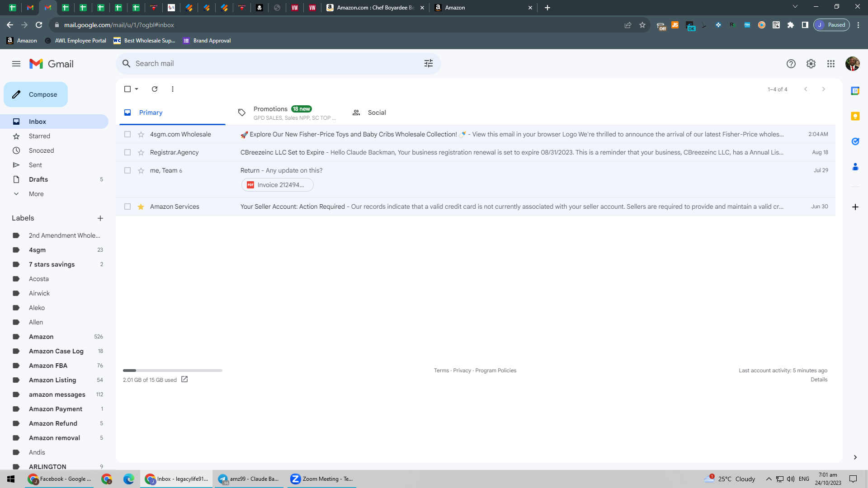Select the Registrar.Agency email checkbox
This screenshot has width=868, height=488.
click(127, 152)
